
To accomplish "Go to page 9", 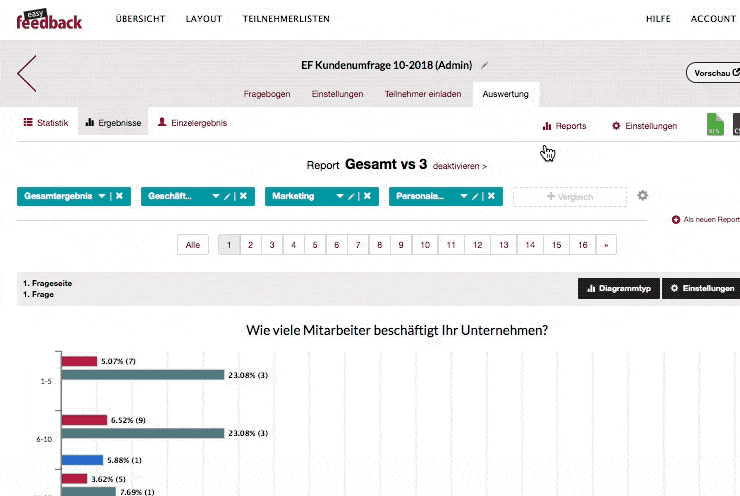I will click(x=401, y=245).
